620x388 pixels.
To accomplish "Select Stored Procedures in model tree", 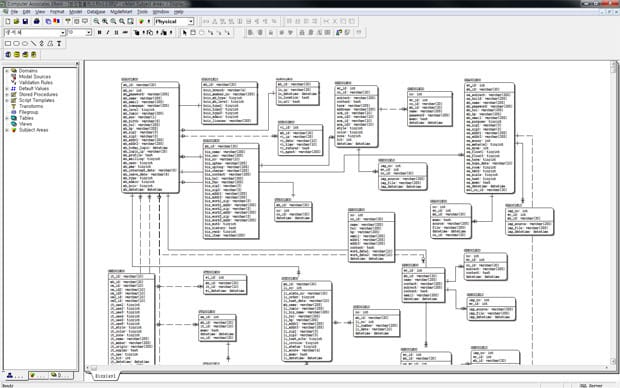I will coord(38,95).
